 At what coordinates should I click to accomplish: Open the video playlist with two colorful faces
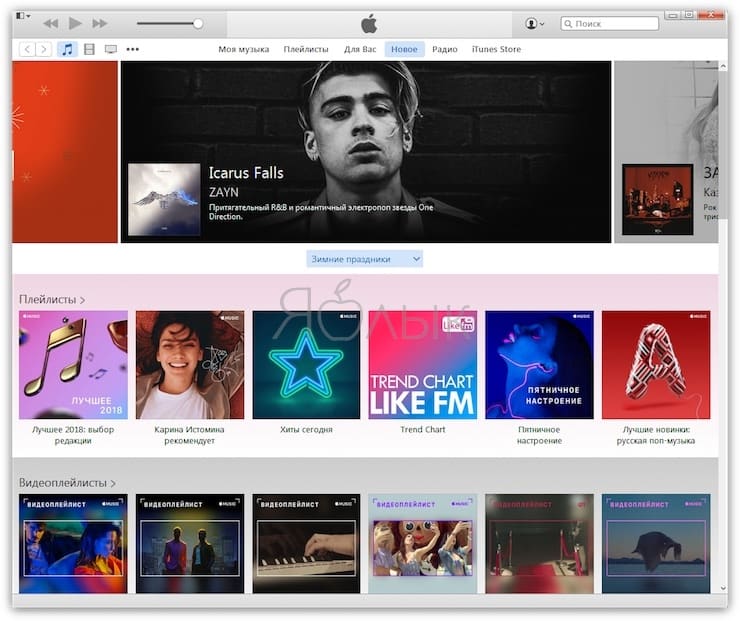[73, 544]
